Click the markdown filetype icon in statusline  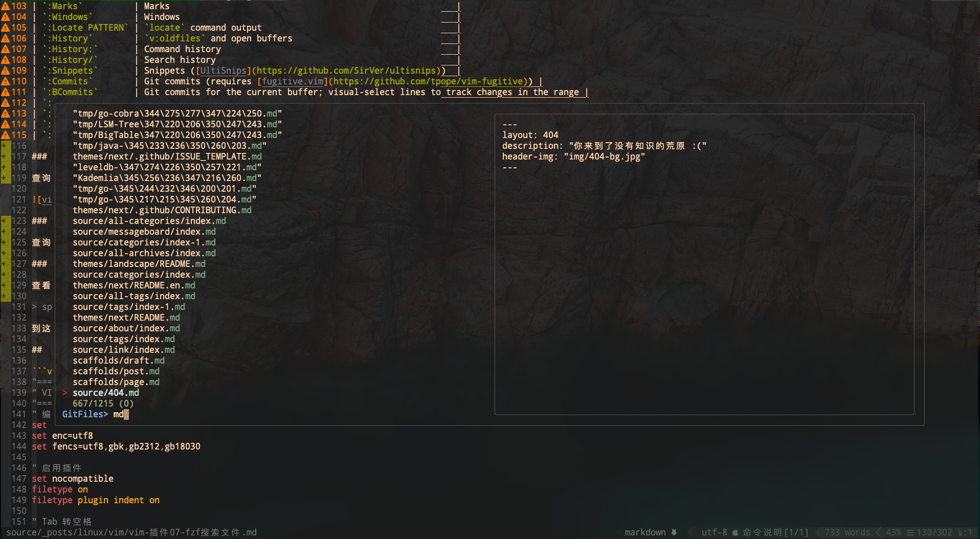click(x=674, y=532)
